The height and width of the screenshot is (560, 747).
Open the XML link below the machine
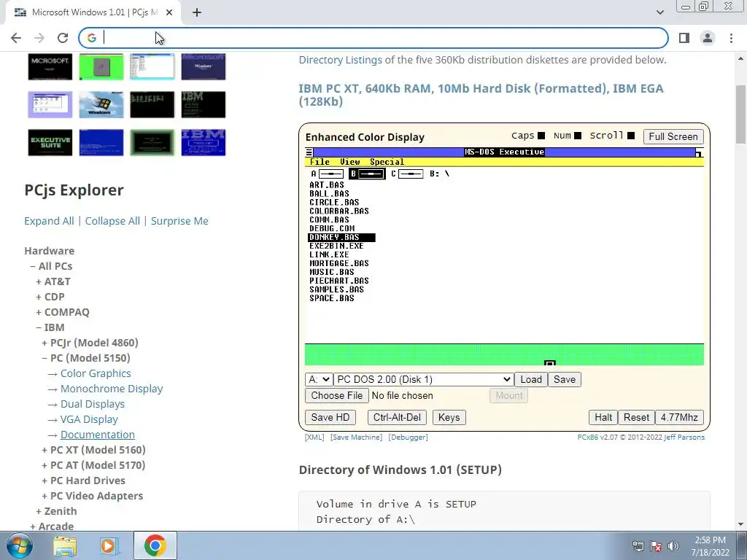314,437
